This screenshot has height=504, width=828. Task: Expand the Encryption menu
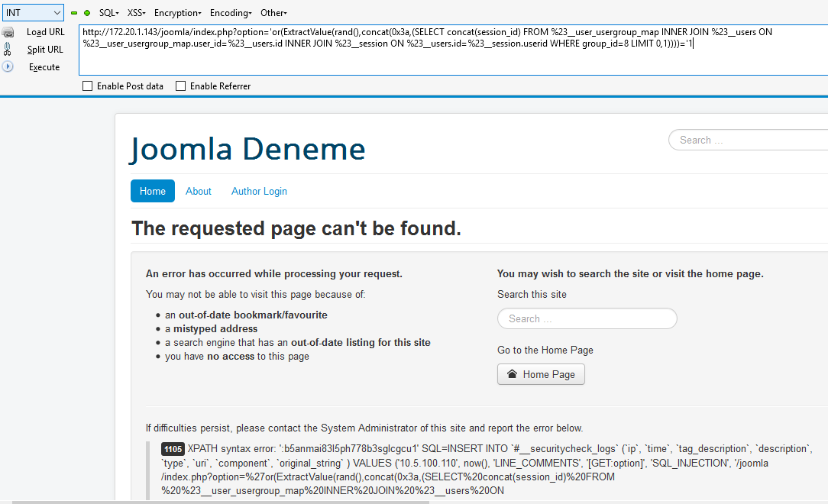(x=177, y=13)
